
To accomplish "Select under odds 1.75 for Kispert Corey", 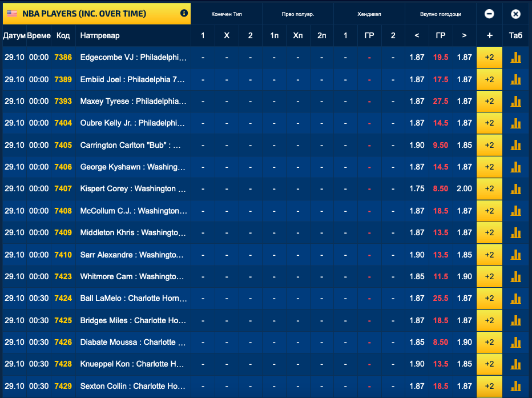I will click(417, 188).
